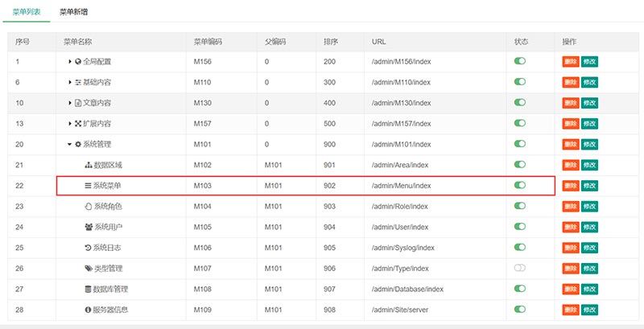Image resolution: width=644 pixels, height=329 pixels.
Task: Click the sliders icon beside 基础内容
Action: [x=78, y=82]
